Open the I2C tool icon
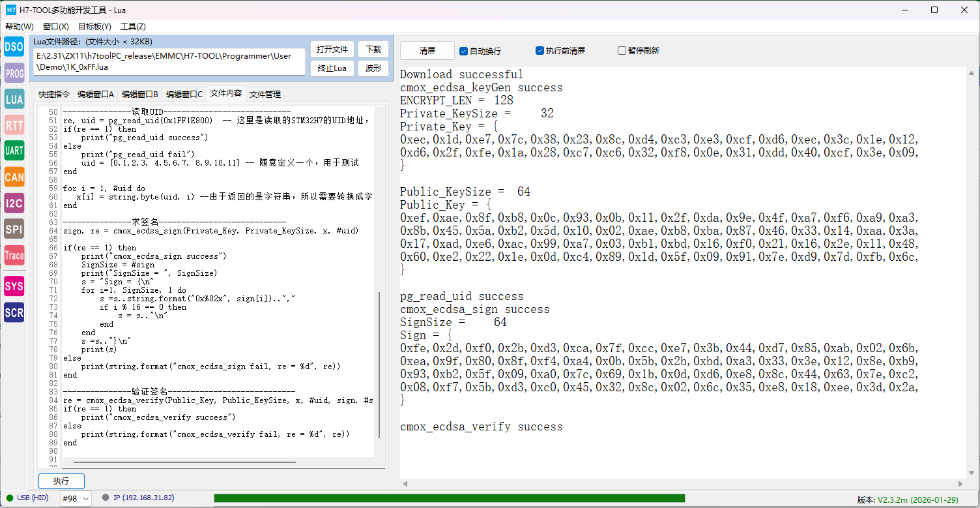Image resolution: width=980 pixels, height=508 pixels. pos(14,203)
